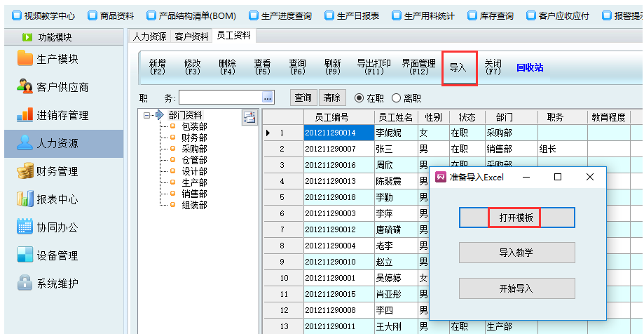Switch to the 客户资料 tab

191,36
